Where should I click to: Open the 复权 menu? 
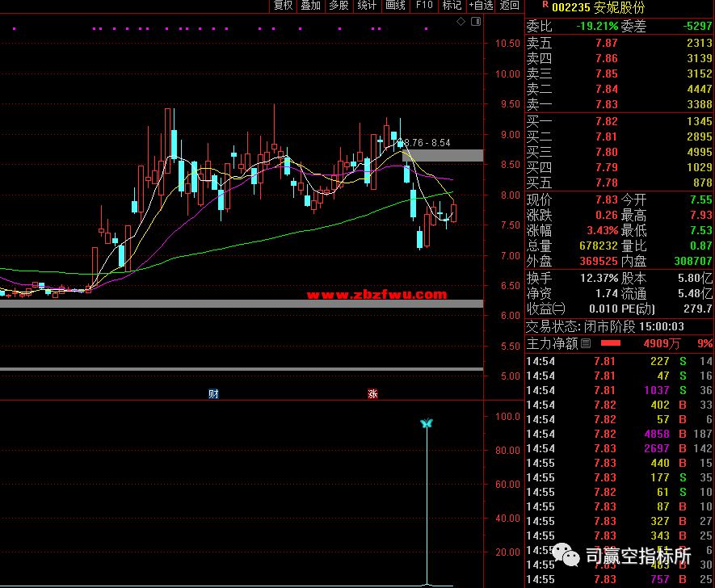pyautogui.click(x=283, y=6)
